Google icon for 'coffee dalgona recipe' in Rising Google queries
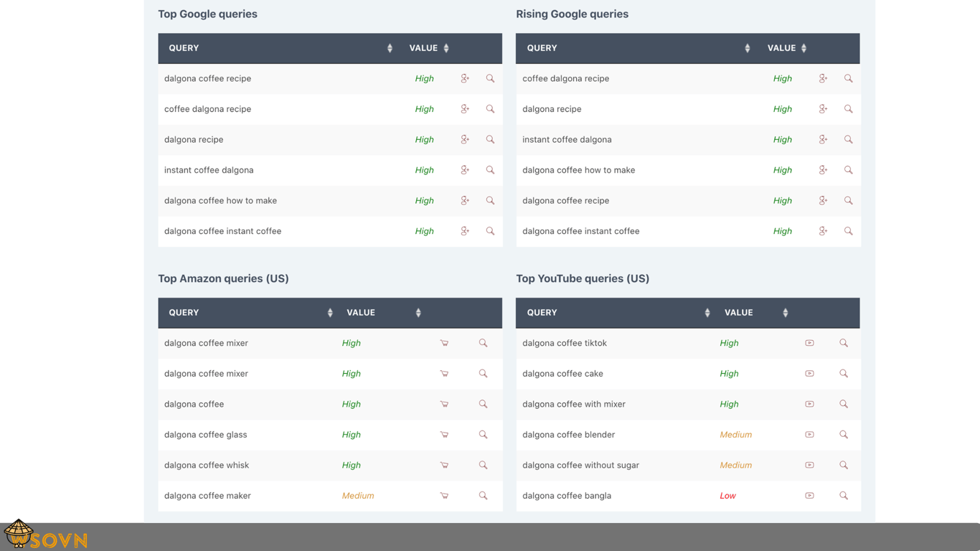This screenshot has height=551, width=980. [823, 78]
